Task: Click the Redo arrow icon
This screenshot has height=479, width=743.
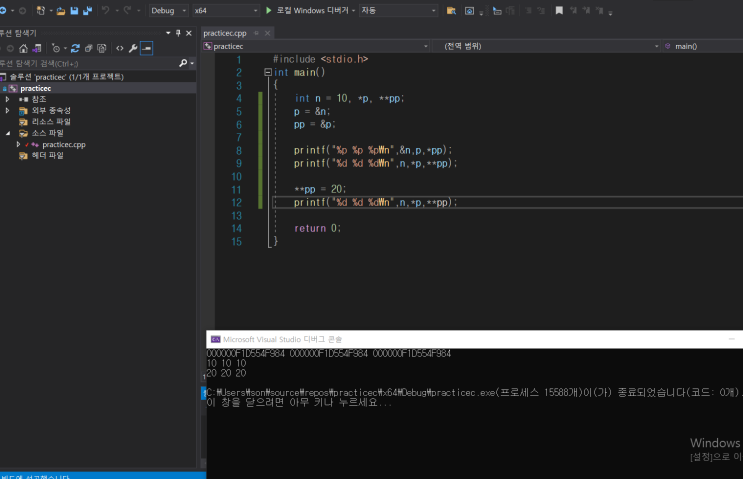Action: [127, 10]
